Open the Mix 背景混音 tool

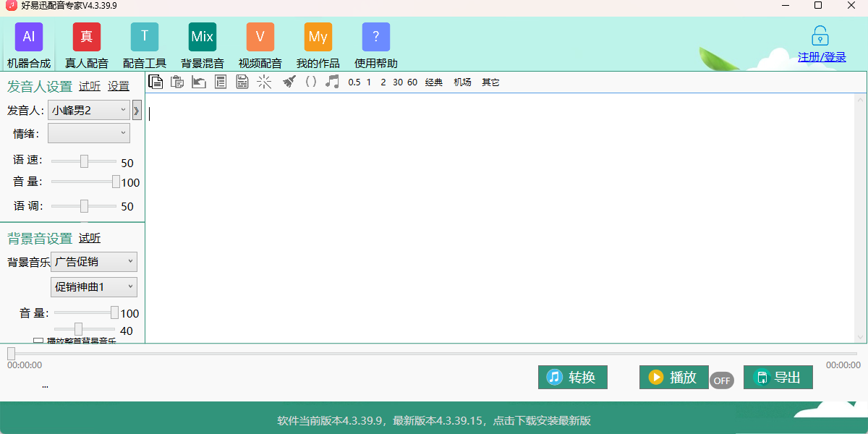[x=202, y=36]
